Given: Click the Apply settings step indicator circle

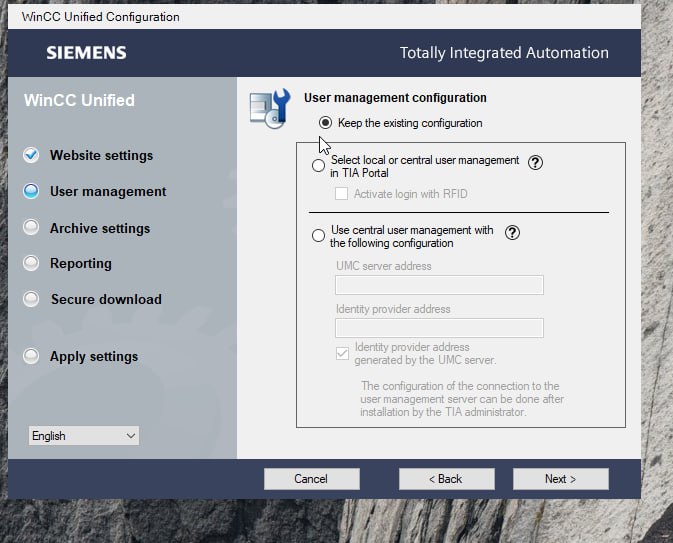Looking at the screenshot, I should pyautogui.click(x=31, y=356).
